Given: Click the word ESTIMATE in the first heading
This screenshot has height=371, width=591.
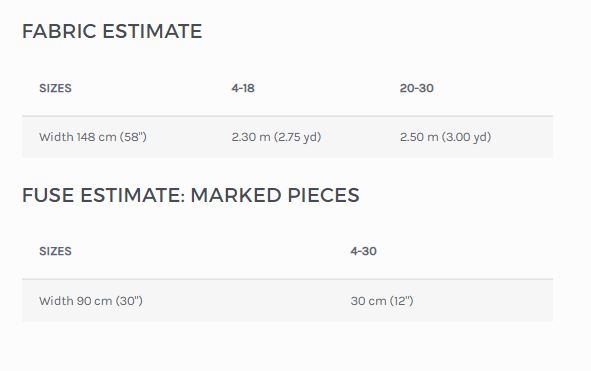Looking at the screenshot, I should tap(152, 31).
